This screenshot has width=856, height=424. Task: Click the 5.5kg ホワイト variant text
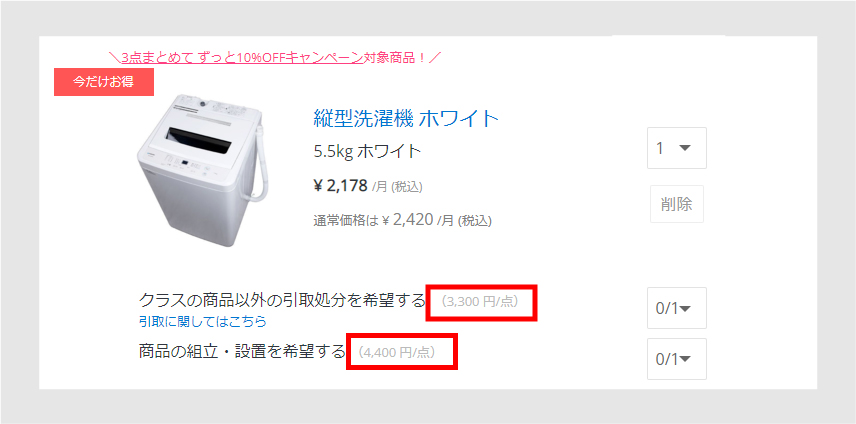pos(367,151)
